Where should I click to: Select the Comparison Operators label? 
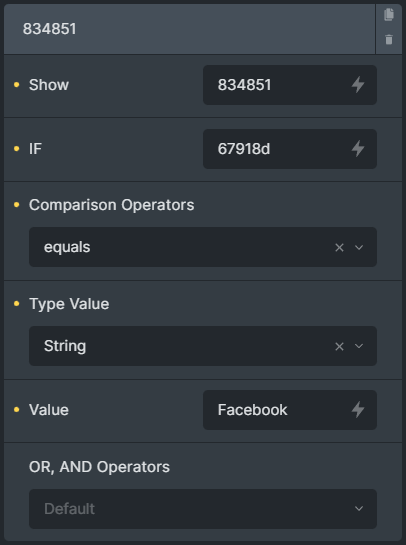pyautogui.click(x=112, y=205)
